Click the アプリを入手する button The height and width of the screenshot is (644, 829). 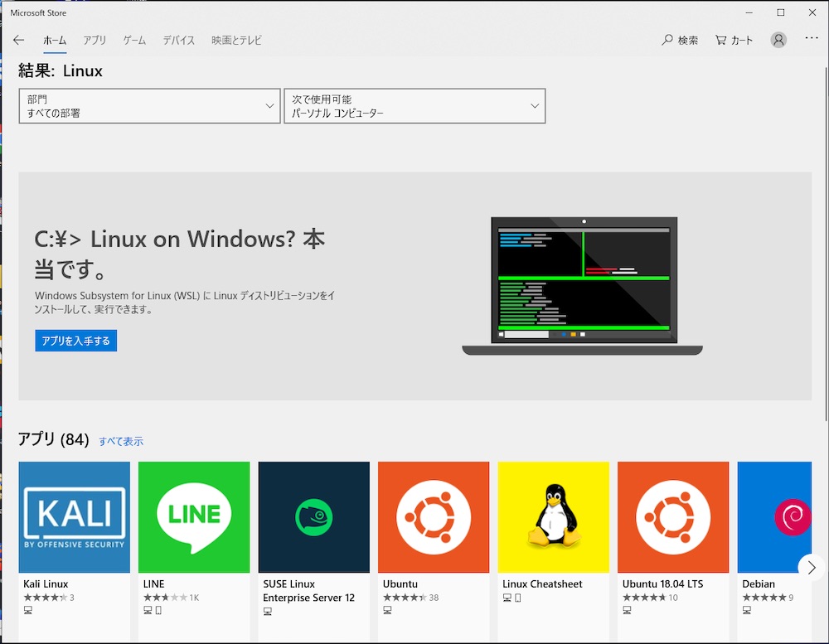(76, 341)
